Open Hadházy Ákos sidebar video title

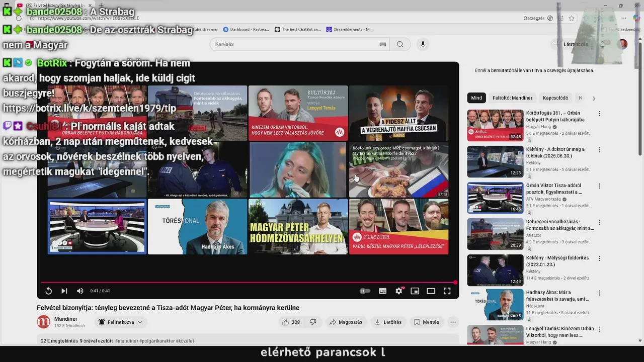[557, 296]
